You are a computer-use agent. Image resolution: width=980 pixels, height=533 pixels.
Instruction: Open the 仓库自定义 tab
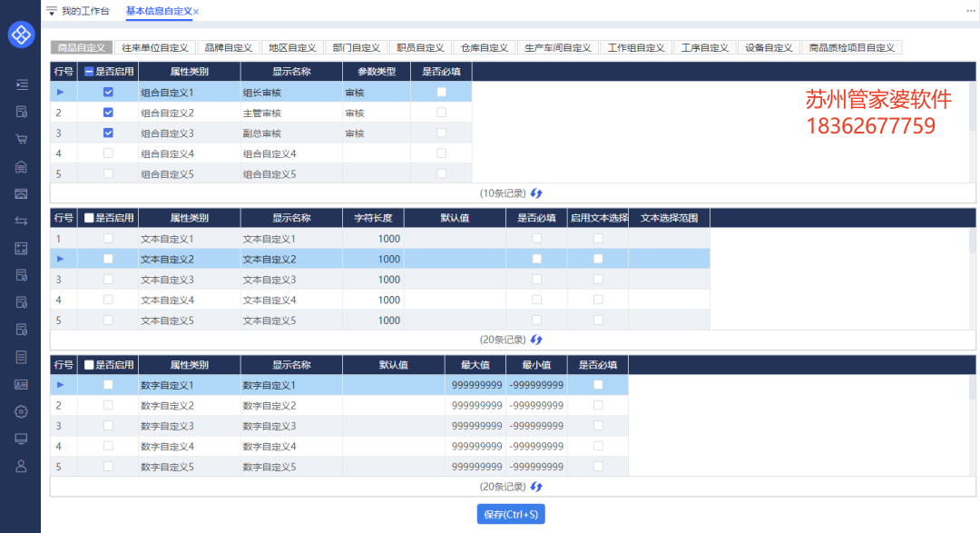(482, 47)
